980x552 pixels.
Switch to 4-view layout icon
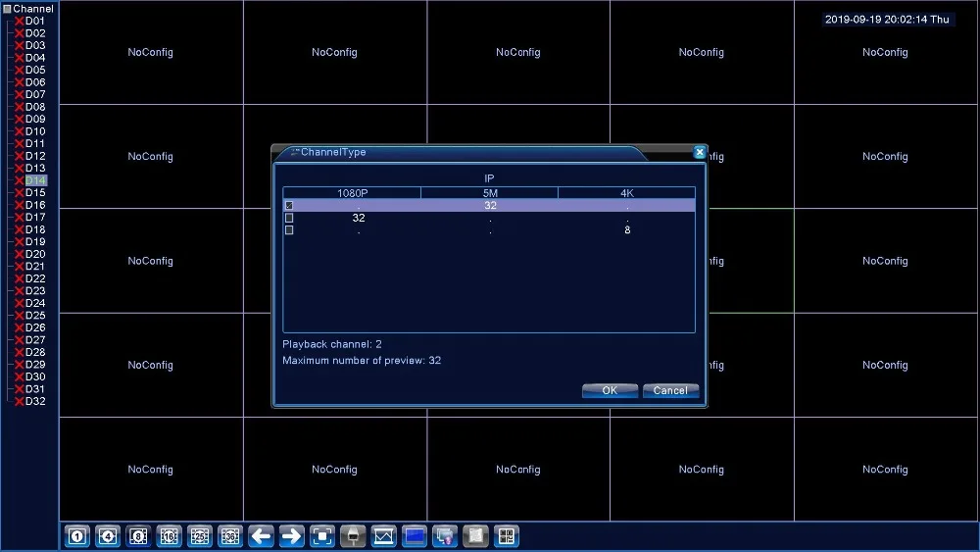(108, 536)
